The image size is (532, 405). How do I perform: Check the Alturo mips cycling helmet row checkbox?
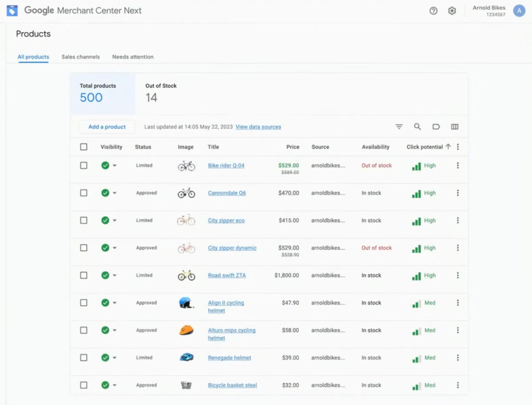tap(84, 330)
